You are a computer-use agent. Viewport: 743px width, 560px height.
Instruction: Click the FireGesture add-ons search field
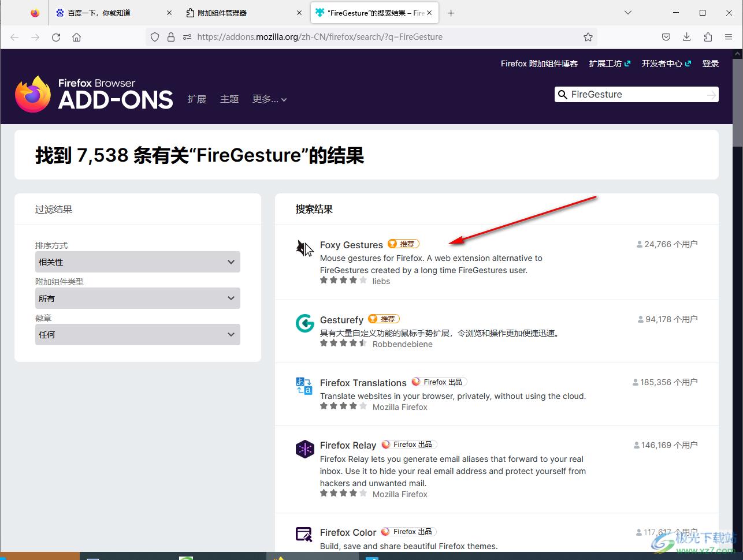[x=637, y=95]
